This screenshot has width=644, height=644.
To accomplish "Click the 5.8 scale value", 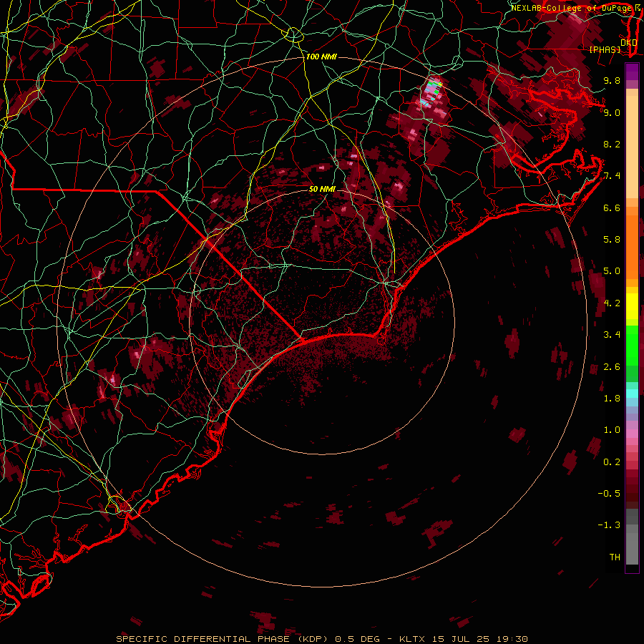I will click(x=612, y=240).
